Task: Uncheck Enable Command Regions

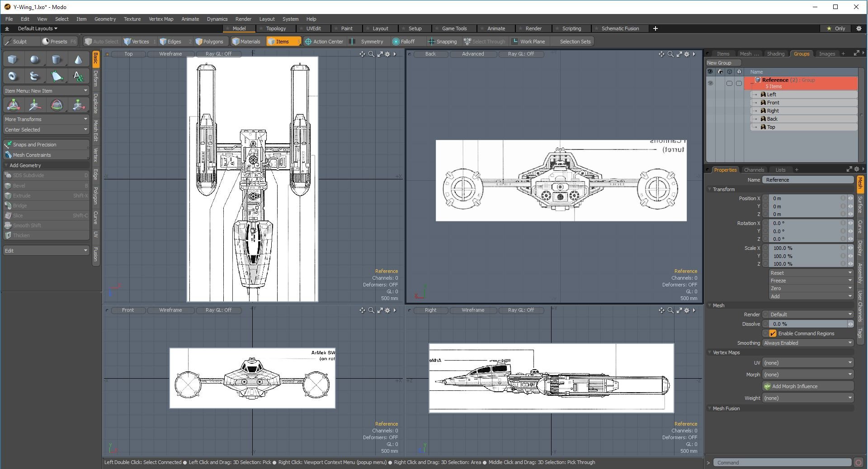Action: tap(773, 333)
